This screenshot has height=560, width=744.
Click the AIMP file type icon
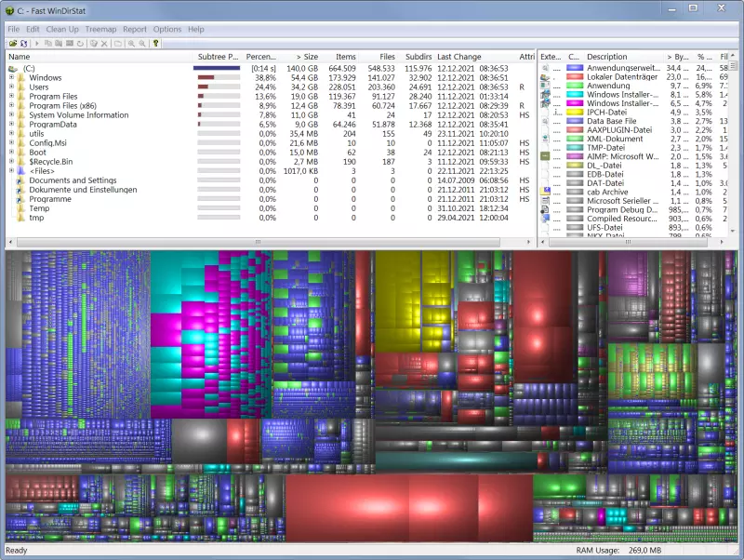(546, 156)
